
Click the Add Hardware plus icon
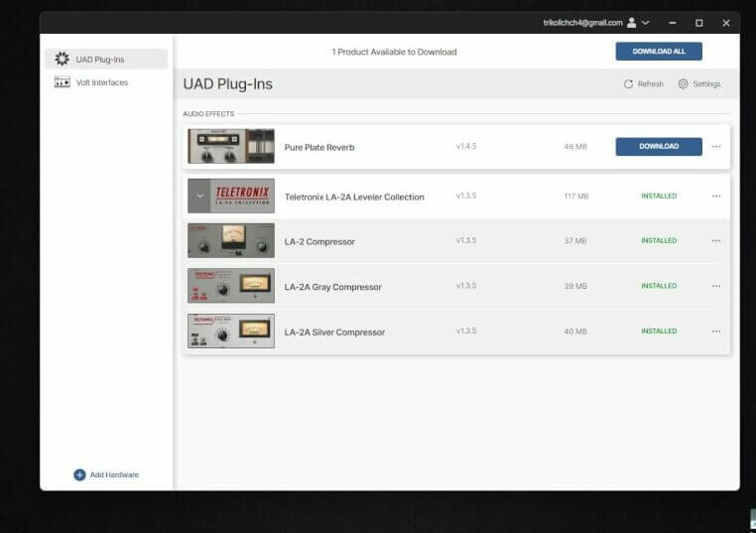tap(79, 474)
